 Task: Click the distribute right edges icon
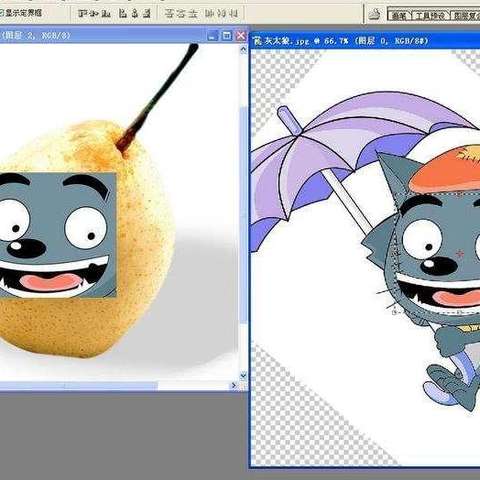point(233,13)
